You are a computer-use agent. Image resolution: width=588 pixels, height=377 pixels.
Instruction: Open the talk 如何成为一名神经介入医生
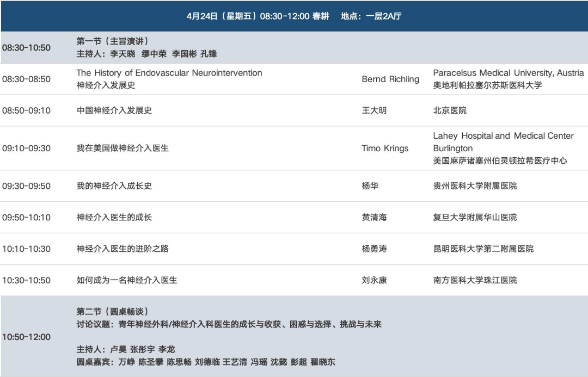point(127,281)
